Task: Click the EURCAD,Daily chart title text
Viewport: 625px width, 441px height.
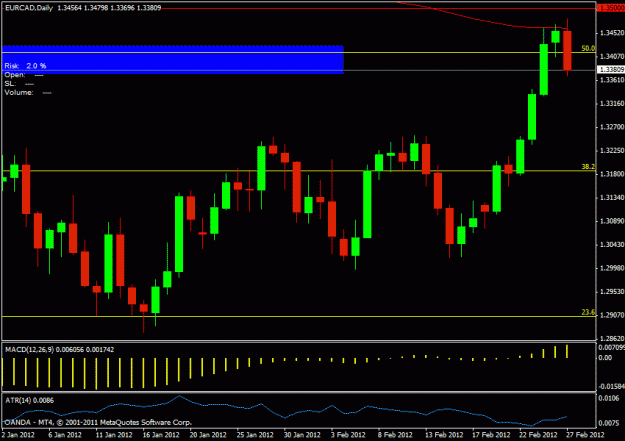Action: 29,8
